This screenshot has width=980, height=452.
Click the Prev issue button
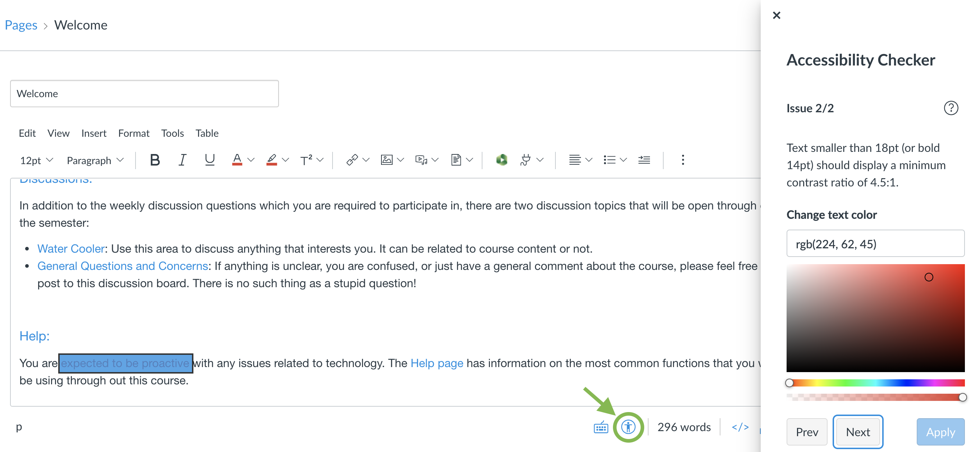click(807, 432)
